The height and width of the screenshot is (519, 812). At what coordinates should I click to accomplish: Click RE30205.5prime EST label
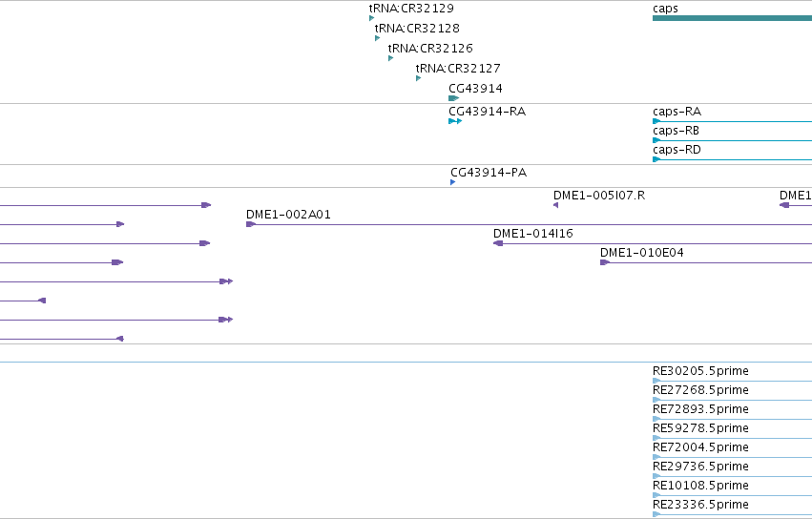coord(700,371)
